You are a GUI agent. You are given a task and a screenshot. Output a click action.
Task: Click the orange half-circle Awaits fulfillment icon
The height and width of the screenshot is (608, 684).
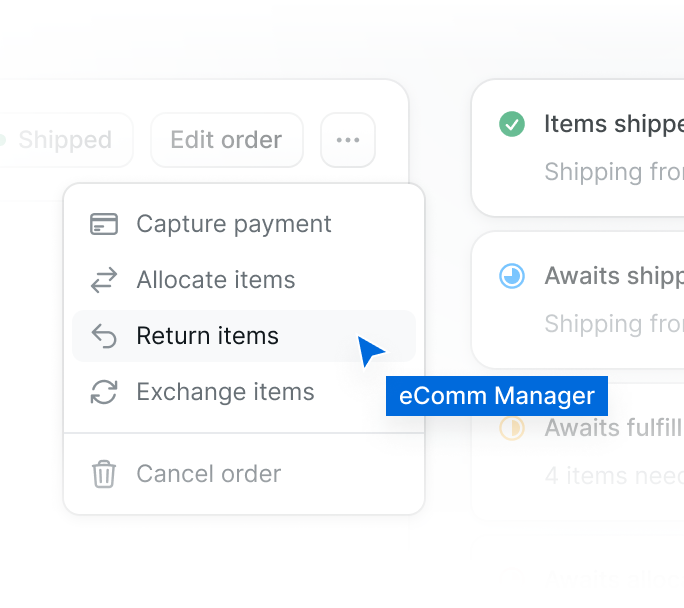pyautogui.click(x=512, y=428)
